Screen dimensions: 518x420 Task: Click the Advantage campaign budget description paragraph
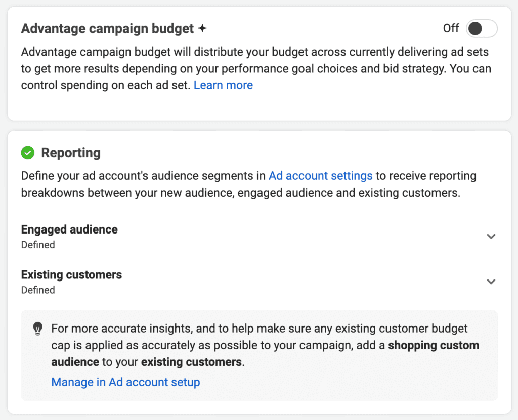click(x=256, y=69)
